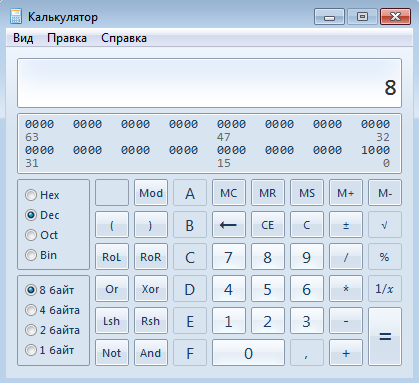419x383 pixels.
Task: Click the decimal comma button
Action: tap(307, 353)
